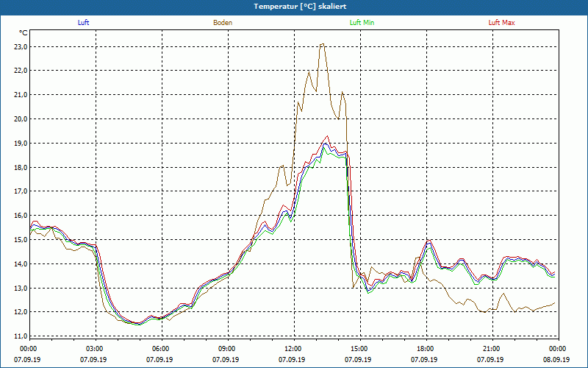Click the 15:00 time axis label
588x368 pixels.
(x=358, y=349)
